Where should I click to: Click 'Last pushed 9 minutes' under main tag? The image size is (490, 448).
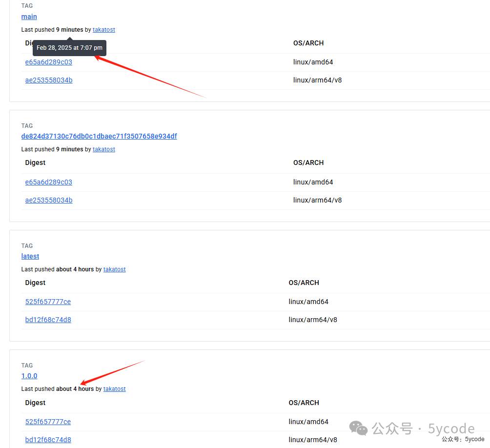52,30
